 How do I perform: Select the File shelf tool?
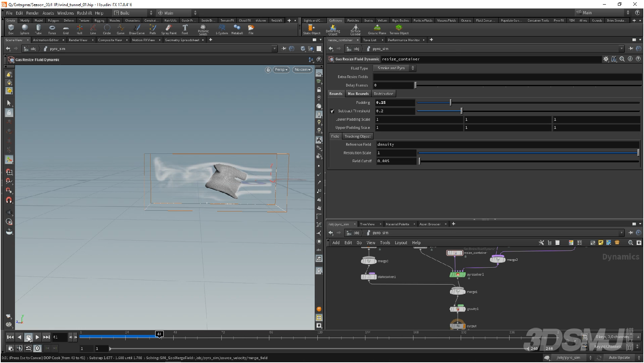[x=251, y=30]
